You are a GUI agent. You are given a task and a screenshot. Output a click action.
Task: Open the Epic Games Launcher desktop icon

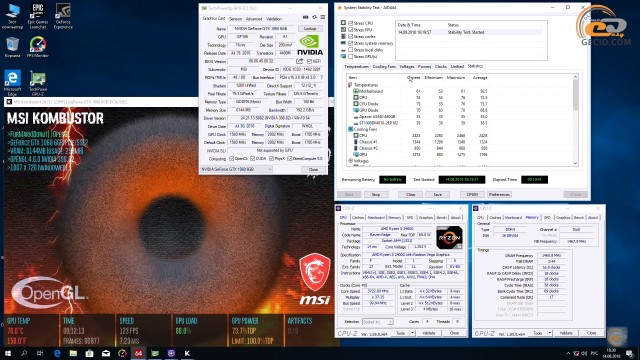[38, 16]
